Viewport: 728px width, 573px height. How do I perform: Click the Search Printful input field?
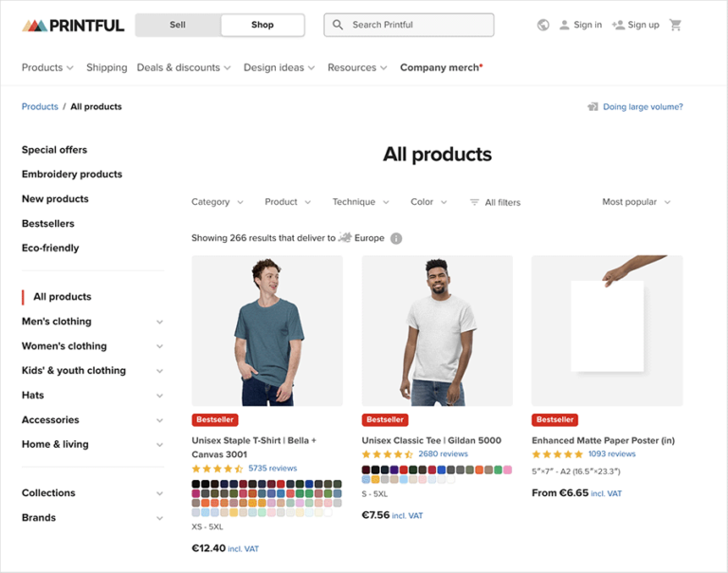pos(418,25)
